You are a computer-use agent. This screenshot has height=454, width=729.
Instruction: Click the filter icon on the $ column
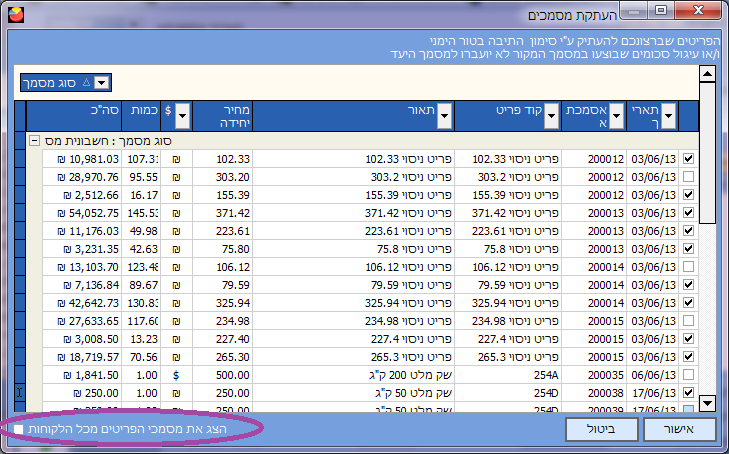(x=182, y=117)
